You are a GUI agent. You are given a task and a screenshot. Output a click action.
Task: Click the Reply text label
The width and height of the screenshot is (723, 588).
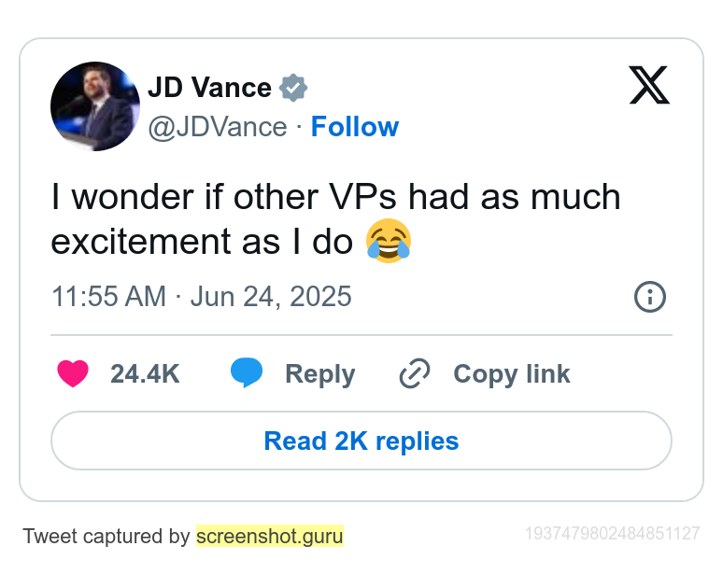coord(320,374)
